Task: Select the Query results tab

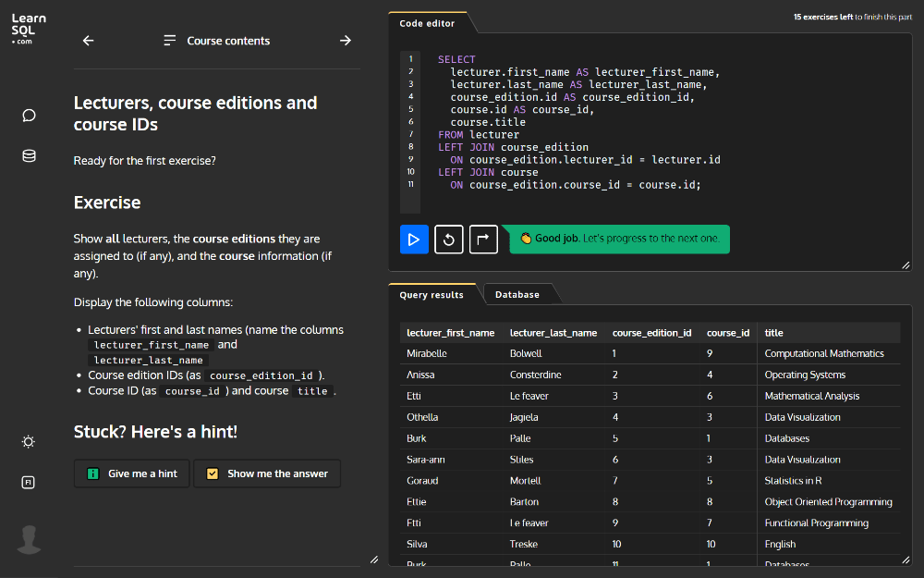Action: pyautogui.click(x=432, y=295)
